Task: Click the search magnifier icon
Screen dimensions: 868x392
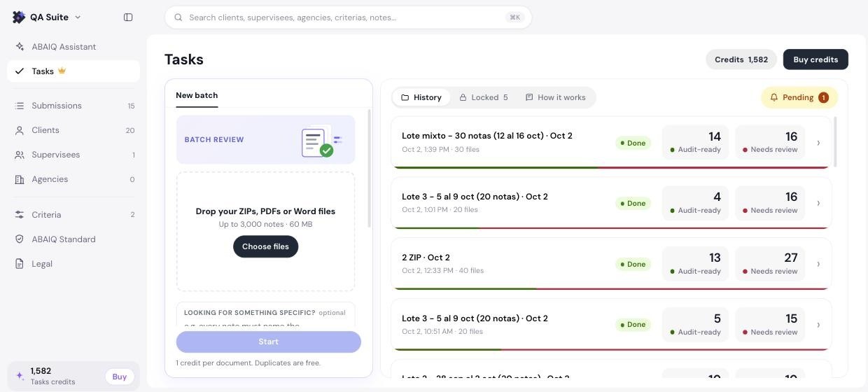Action: pyautogui.click(x=178, y=17)
